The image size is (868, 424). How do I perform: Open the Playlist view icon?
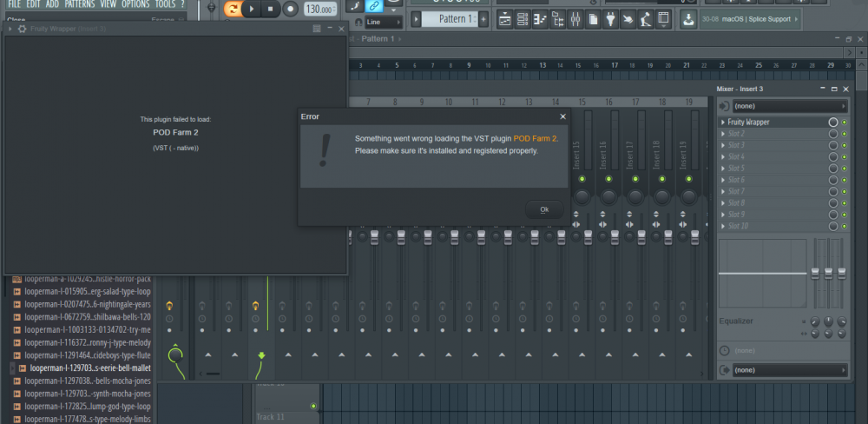point(504,20)
